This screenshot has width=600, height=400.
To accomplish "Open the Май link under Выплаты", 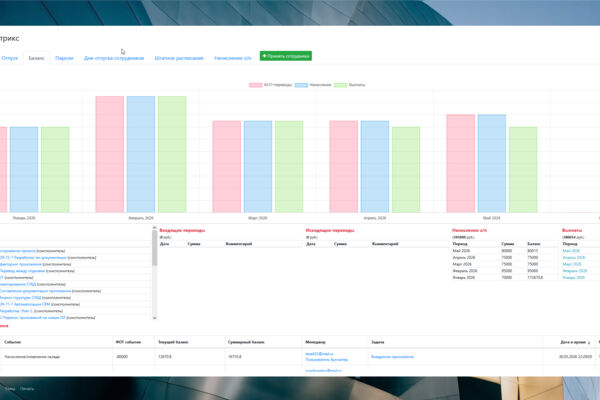I will point(571,251).
